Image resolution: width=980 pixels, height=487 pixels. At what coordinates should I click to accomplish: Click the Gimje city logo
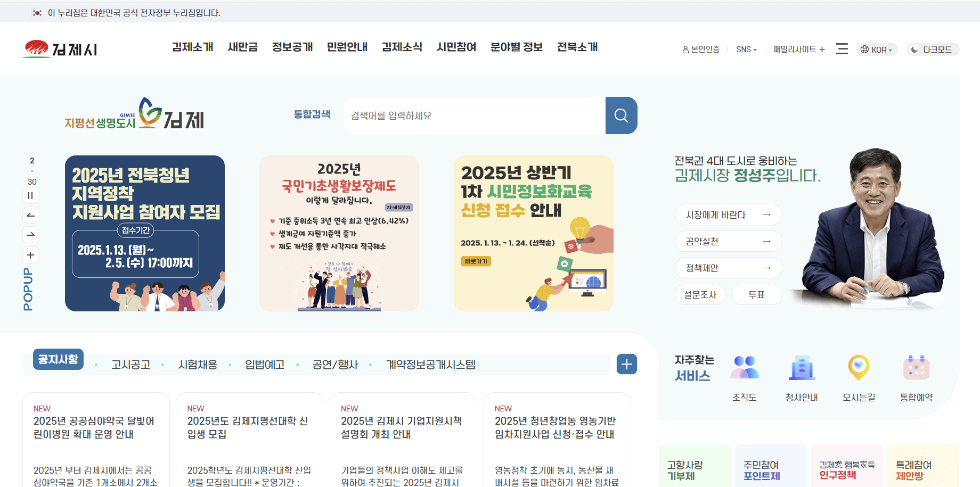pos(60,48)
